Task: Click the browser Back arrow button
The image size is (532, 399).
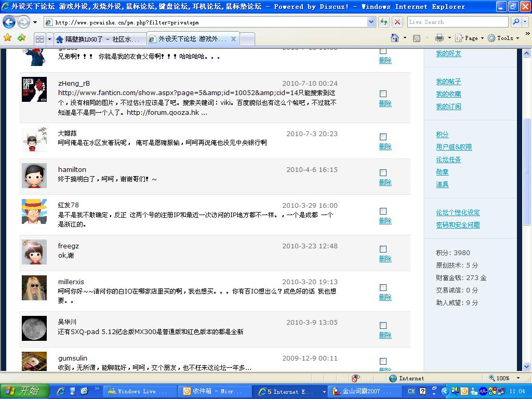Action: tap(9, 22)
